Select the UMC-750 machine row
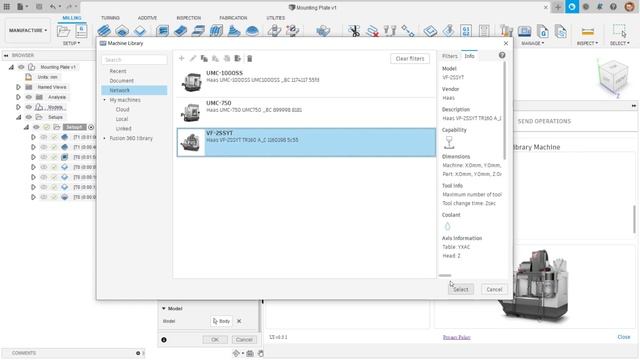640x360 pixels. [306, 112]
